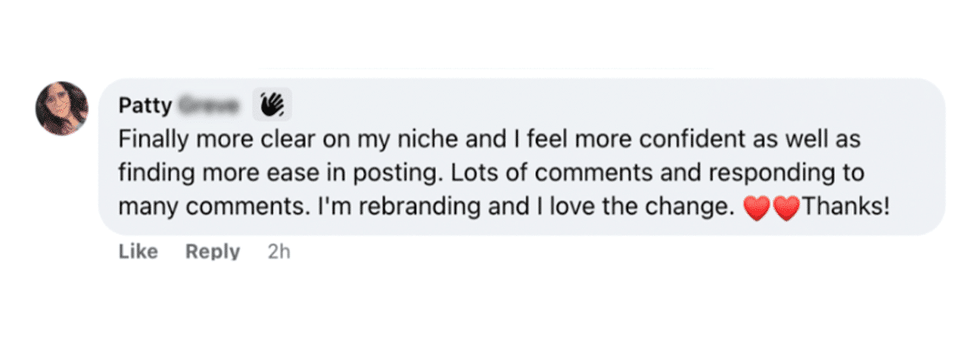Reply to Patty's comment
The height and width of the screenshot is (341, 980).
213,251
